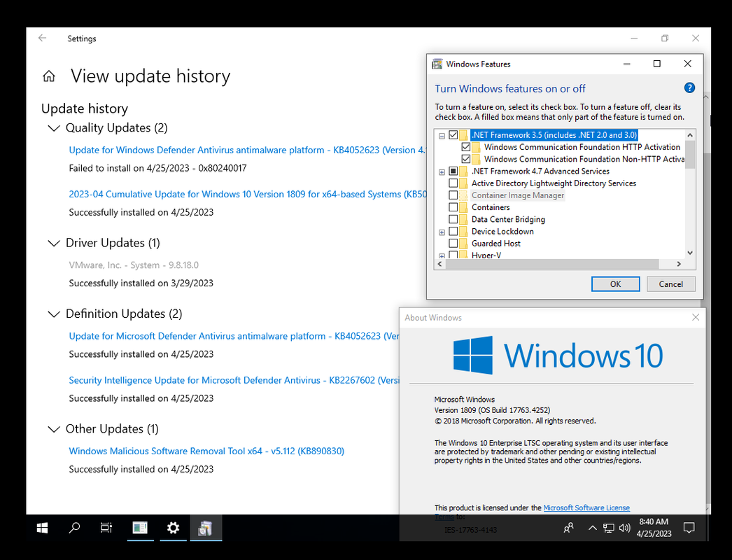
Task: Open the People icon in system tray
Action: coord(569,528)
